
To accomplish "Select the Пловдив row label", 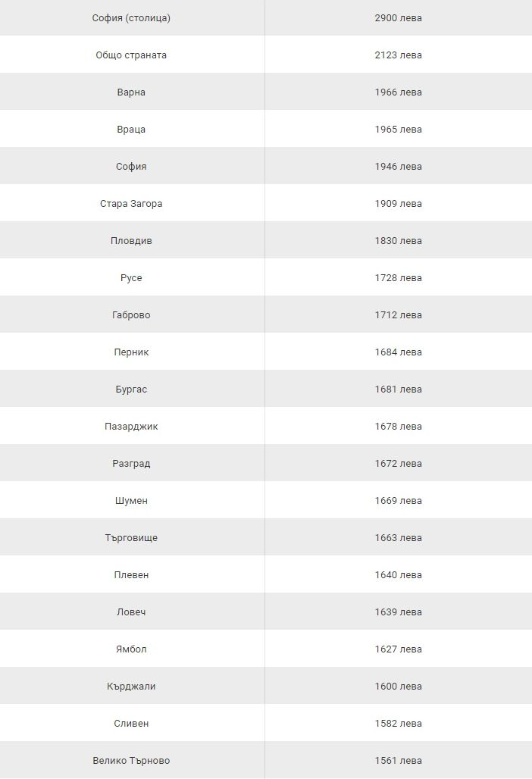I will (131, 240).
